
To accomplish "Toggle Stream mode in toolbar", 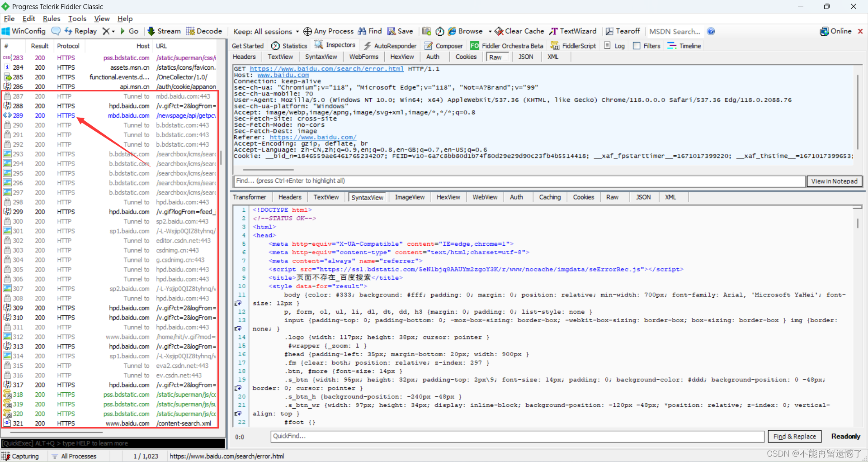I will coord(164,31).
